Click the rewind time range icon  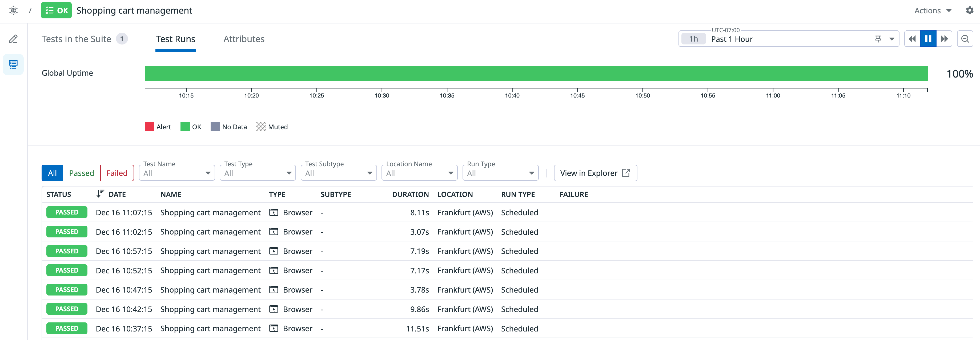pos(912,39)
